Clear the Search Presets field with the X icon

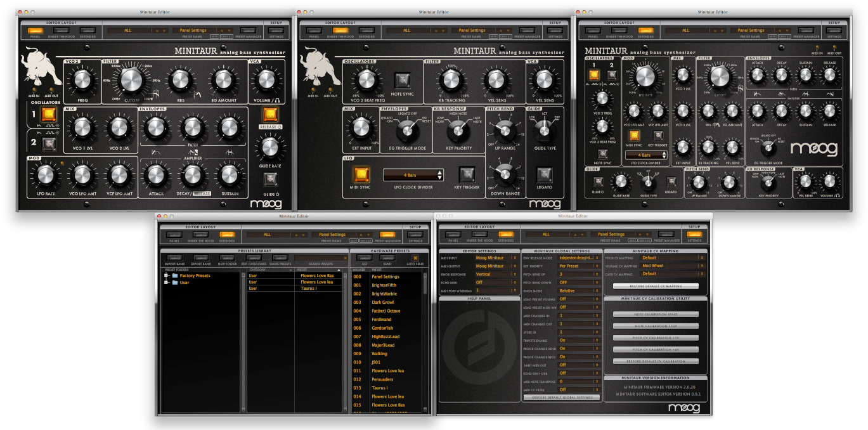(344, 258)
